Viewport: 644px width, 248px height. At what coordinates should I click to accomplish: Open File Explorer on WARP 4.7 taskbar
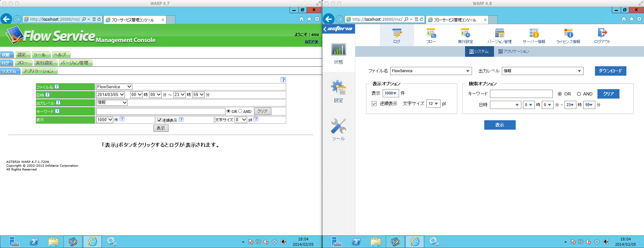pos(53,242)
